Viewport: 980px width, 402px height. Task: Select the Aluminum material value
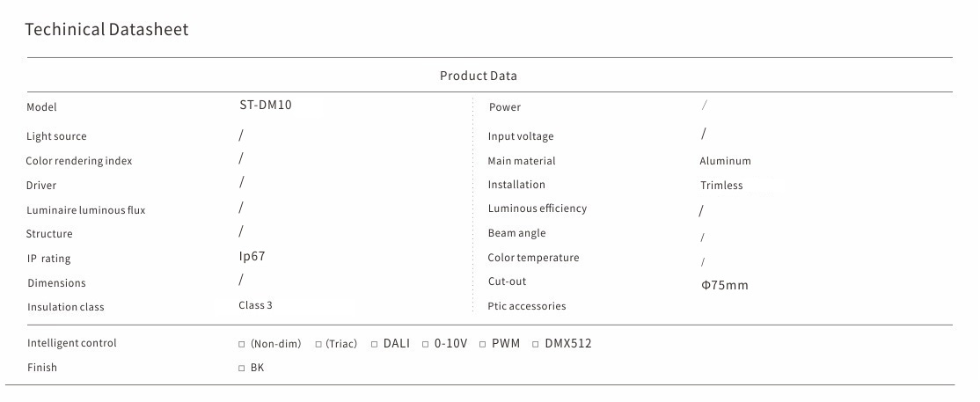[x=725, y=161]
